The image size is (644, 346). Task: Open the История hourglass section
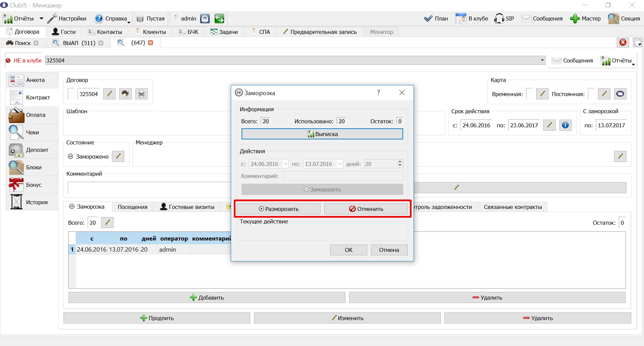32,202
